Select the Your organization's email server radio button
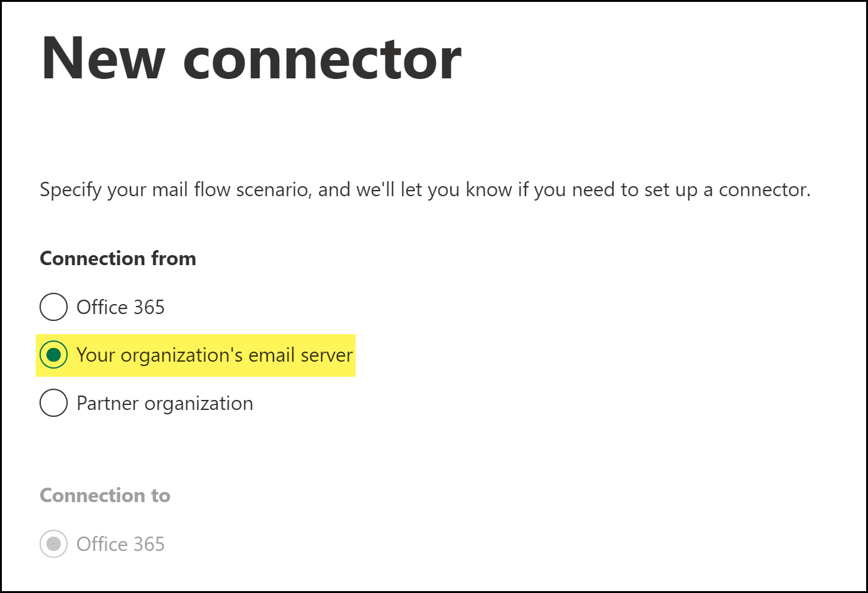The width and height of the screenshot is (868, 593). click(53, 355)
